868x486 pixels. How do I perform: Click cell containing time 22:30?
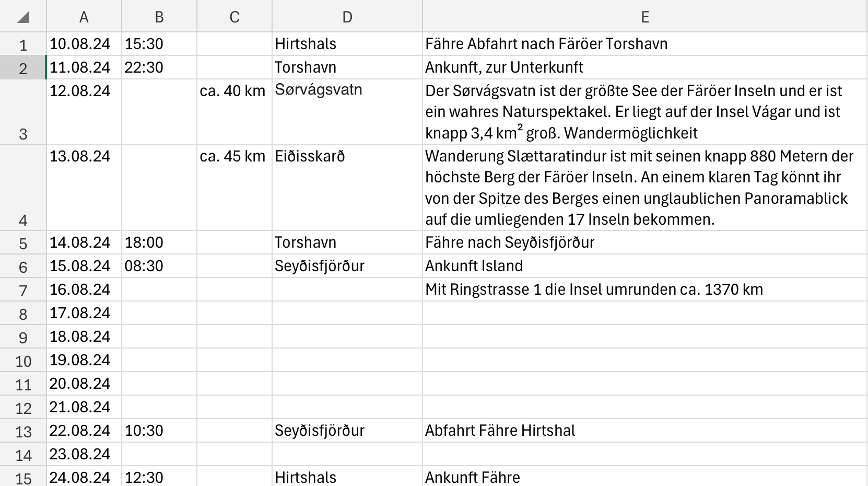[159, 67]
